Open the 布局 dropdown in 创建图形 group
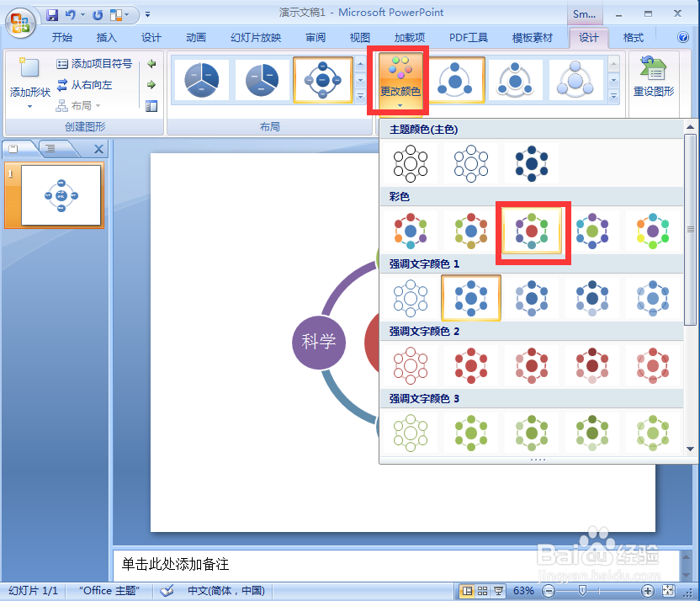 point(78,106)
